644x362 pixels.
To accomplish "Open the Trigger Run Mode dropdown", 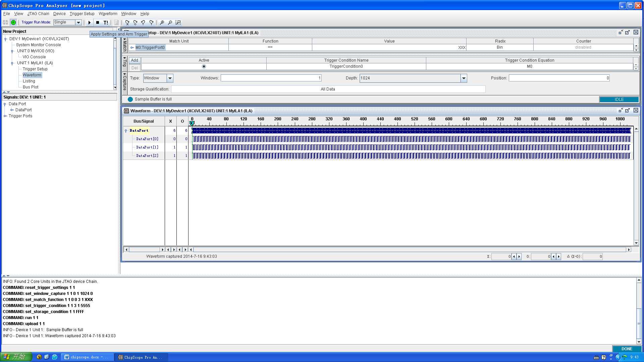I will [78, 22].
